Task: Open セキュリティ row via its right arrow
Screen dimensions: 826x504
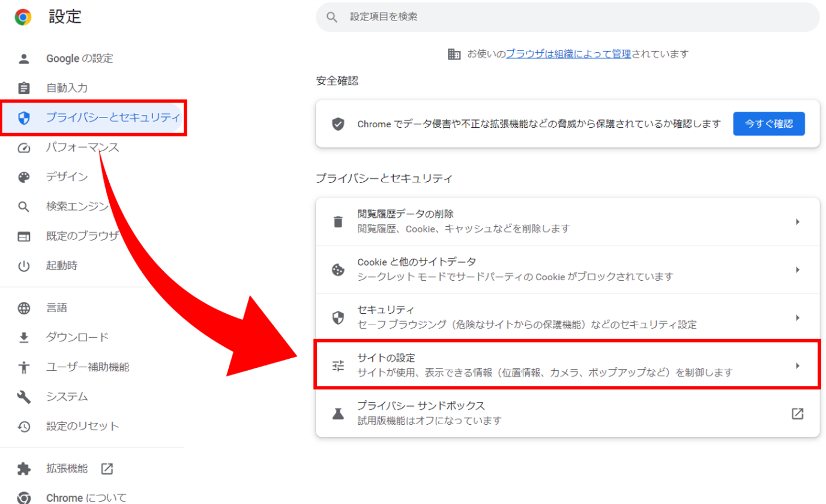Action: (797, 317)
